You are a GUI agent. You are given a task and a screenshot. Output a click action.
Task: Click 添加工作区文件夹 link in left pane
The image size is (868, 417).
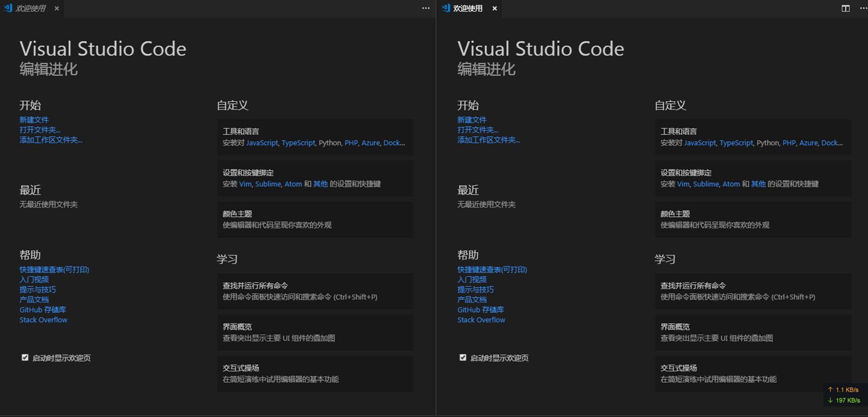click(51, 140)
